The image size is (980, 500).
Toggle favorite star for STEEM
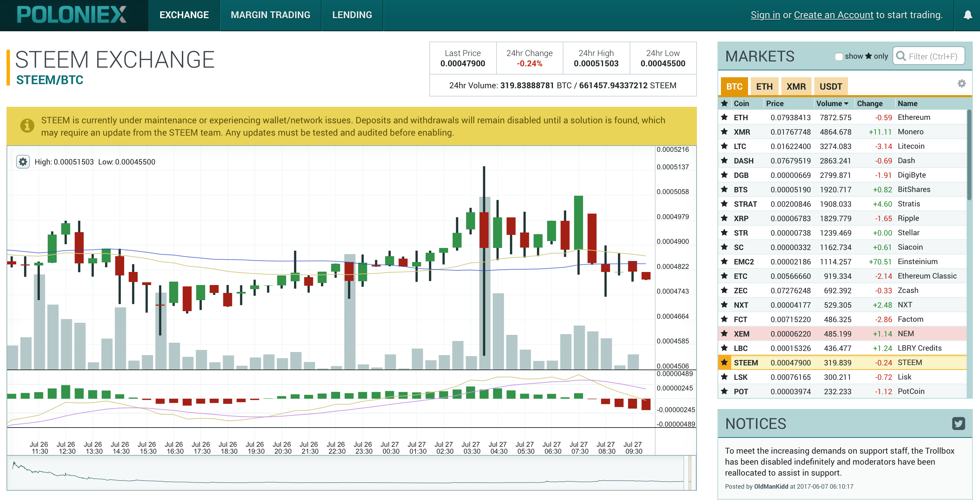(724, 363)
